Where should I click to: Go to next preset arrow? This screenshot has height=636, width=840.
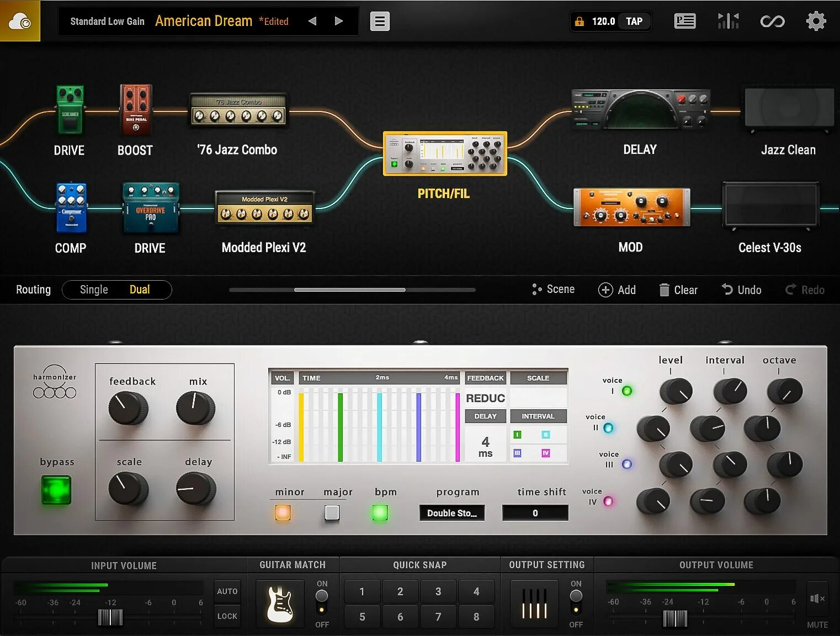pyautogui.click(x=339, y=21)
